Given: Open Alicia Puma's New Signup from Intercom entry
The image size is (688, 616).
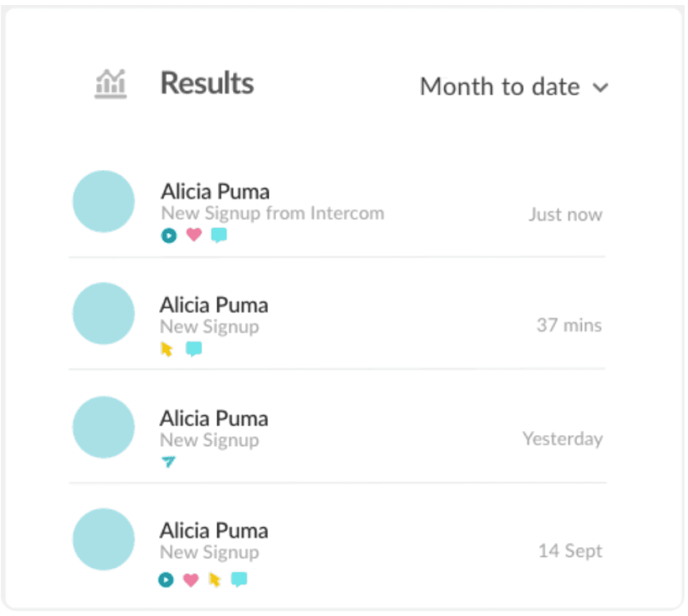Looking at the screenshot, I should click(x=337, y=207).
